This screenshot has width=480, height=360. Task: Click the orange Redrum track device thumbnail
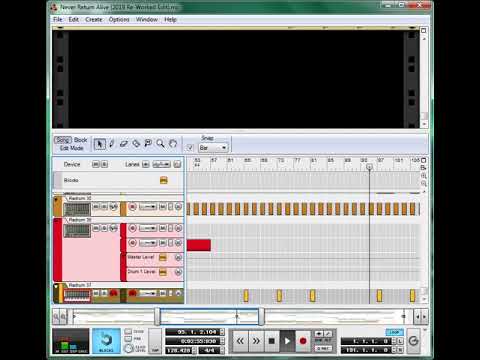coord(77,209)
